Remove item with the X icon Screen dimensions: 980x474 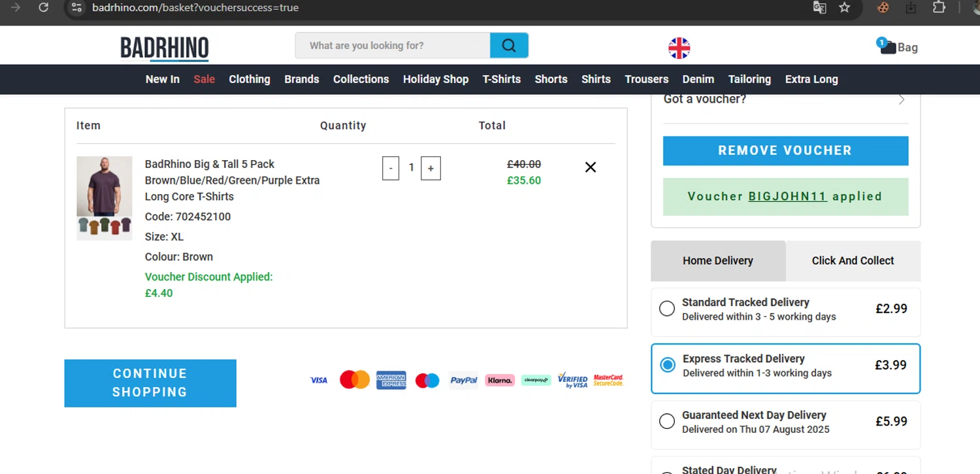click(591, 167)
